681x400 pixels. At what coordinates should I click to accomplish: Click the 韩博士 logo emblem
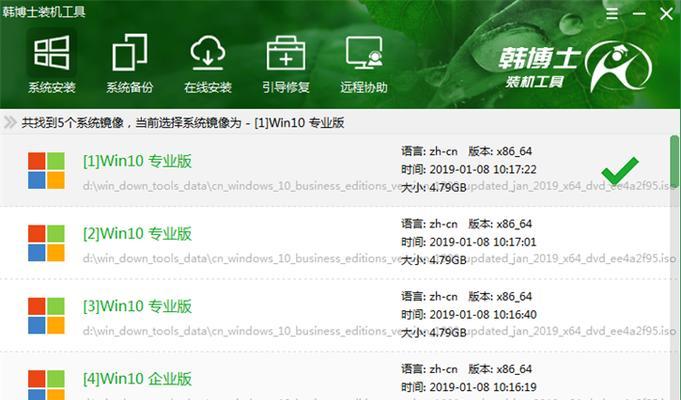(618, 66)
